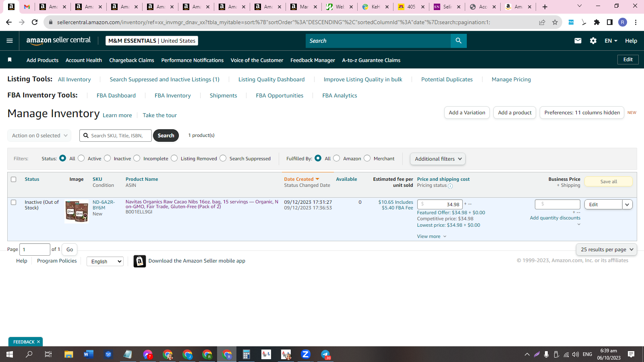Open the Seller Central hamburger menu
Image resolution: width=644 pixels, height=362 pixels.
click(x=10, y=41)
